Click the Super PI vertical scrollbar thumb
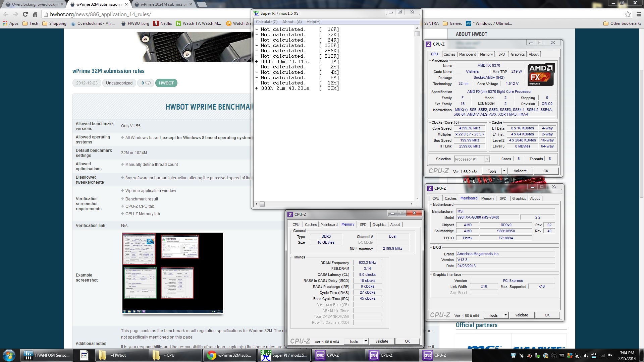 tap(417, 34)
